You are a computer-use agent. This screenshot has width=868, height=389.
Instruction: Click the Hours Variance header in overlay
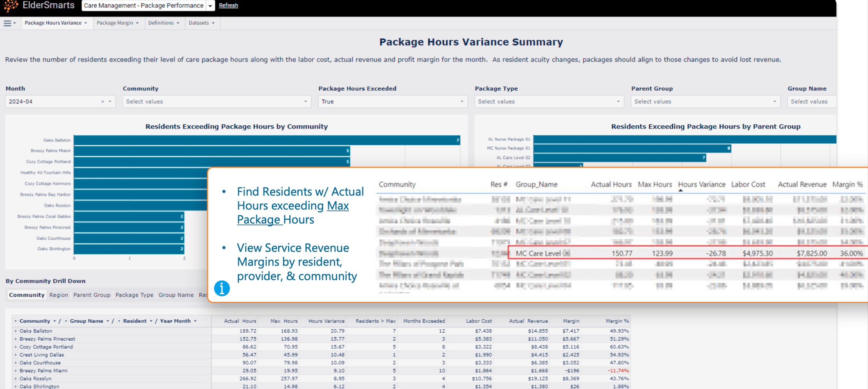[701, 185]
